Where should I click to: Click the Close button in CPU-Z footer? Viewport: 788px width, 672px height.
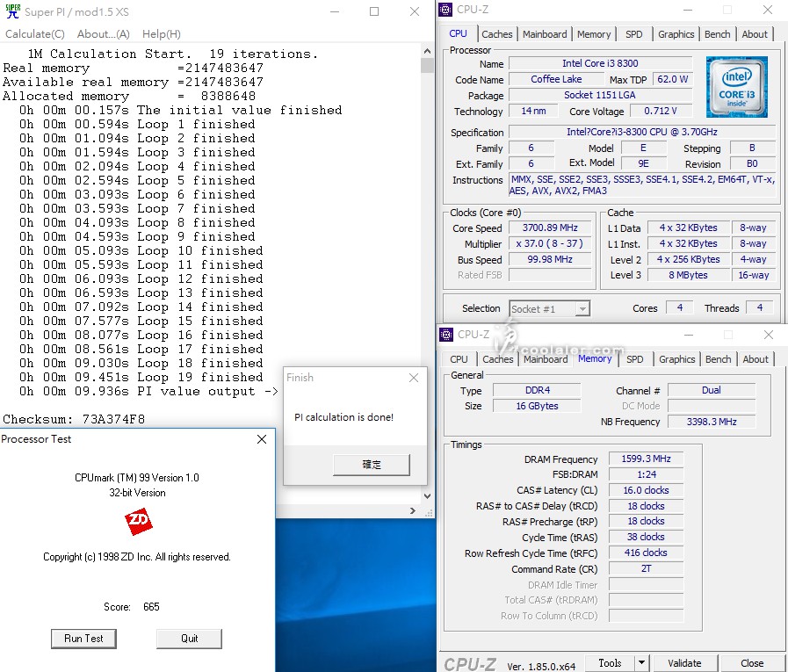coord(752,663)
